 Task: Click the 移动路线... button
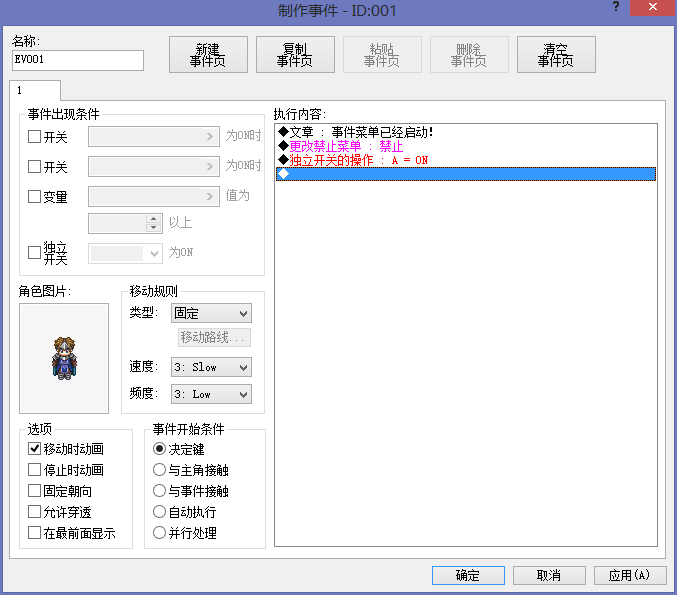click(x=214, y=337)
